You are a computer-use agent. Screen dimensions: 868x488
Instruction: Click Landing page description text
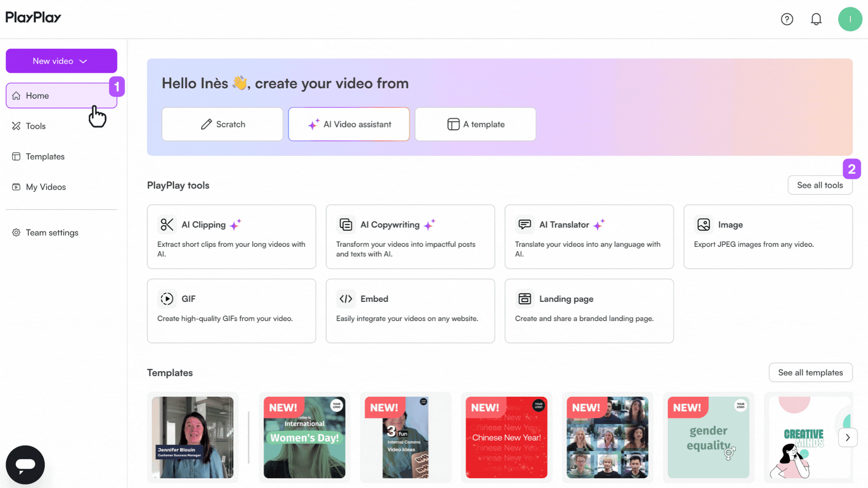coord(584,319)
